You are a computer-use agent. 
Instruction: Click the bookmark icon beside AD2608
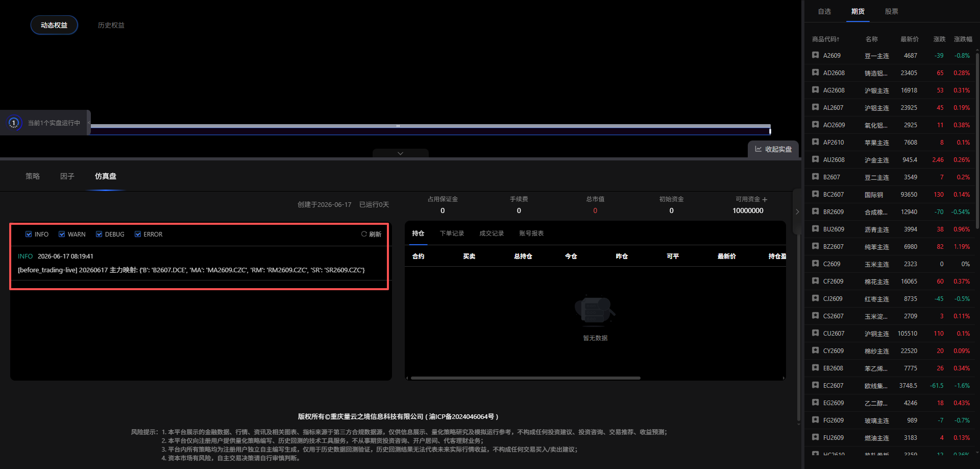pos(815,73)
